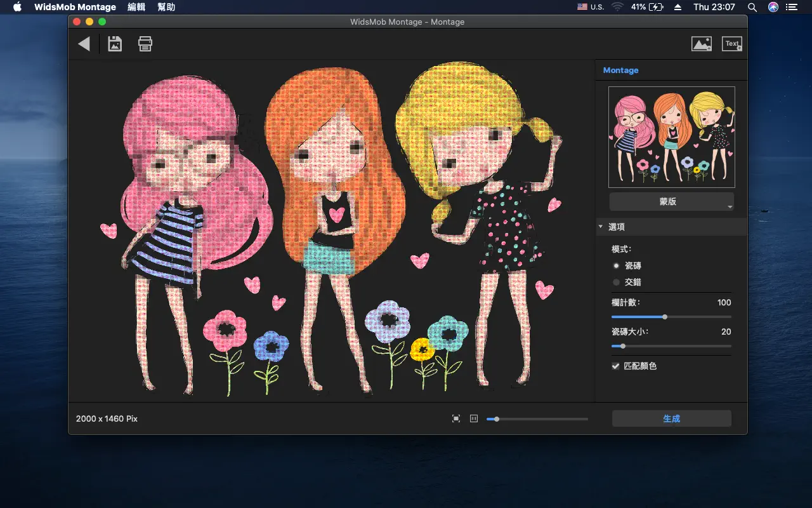This screenshot has height=508, width=812.
Task: Select the 交錯 mode radio button
Action: [x=616, y=282]
